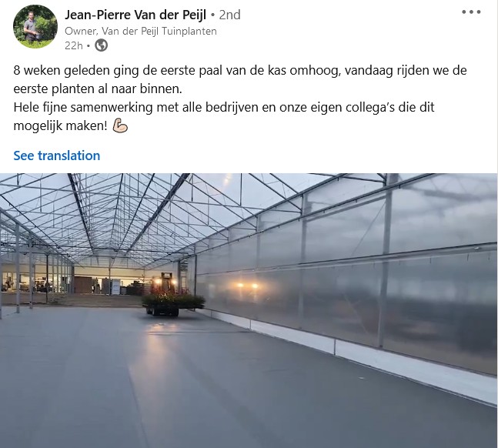Select the Owner, Van der Peijl Tuinplanten headline
Viewport: 498px width, 448px height.
coord(141,31)
